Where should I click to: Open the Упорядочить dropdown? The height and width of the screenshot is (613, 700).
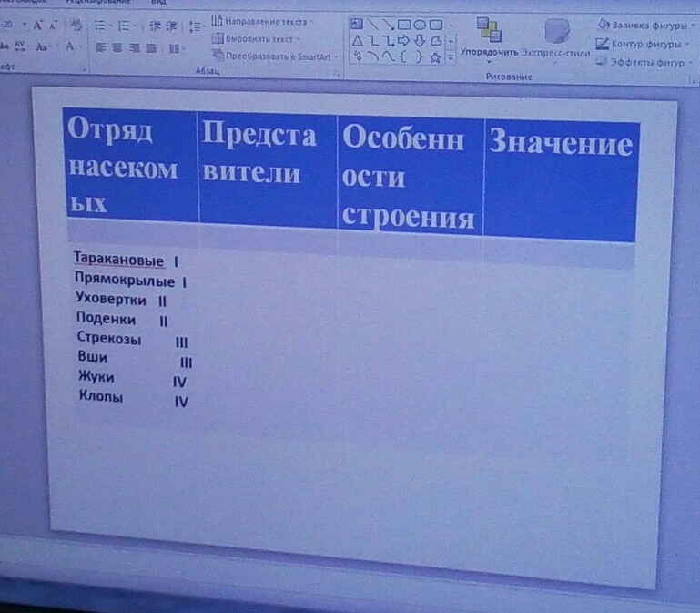pos(489,53)
